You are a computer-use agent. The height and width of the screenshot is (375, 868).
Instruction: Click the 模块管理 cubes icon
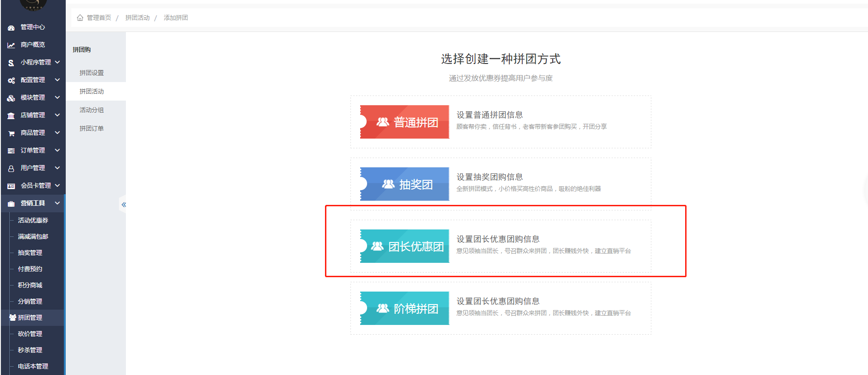[x=11, y=98]
